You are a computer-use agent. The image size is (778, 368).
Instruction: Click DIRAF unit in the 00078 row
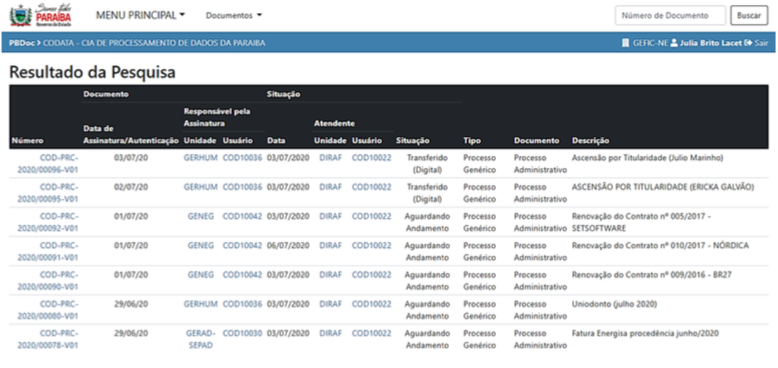pos(330,333)
